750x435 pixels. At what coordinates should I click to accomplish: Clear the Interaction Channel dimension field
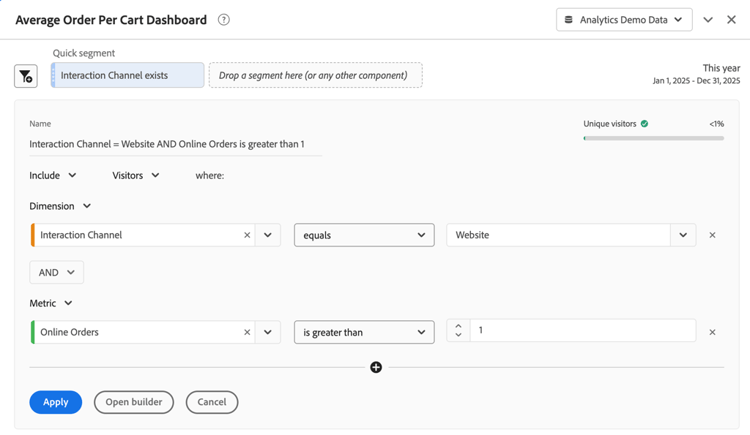(247, 235)
